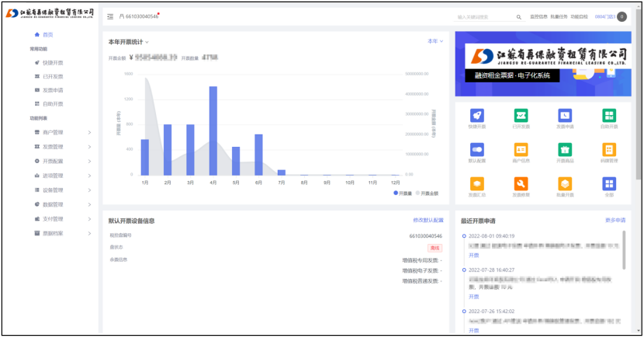Expand 数据管理 sidebar section
Screen dimensions: 644x338
click(62, 204)
